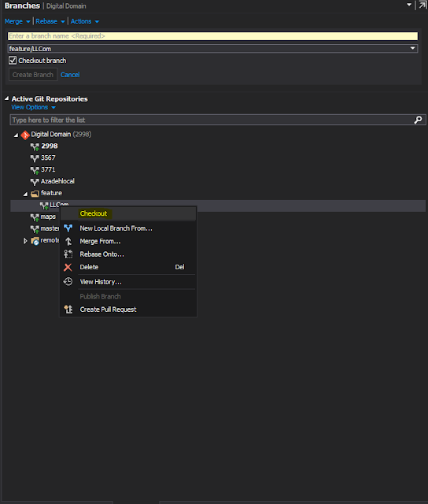Open the feature/LLCom source branch combo box
Viewport: 428px width, 504px height.
[212, 49]
